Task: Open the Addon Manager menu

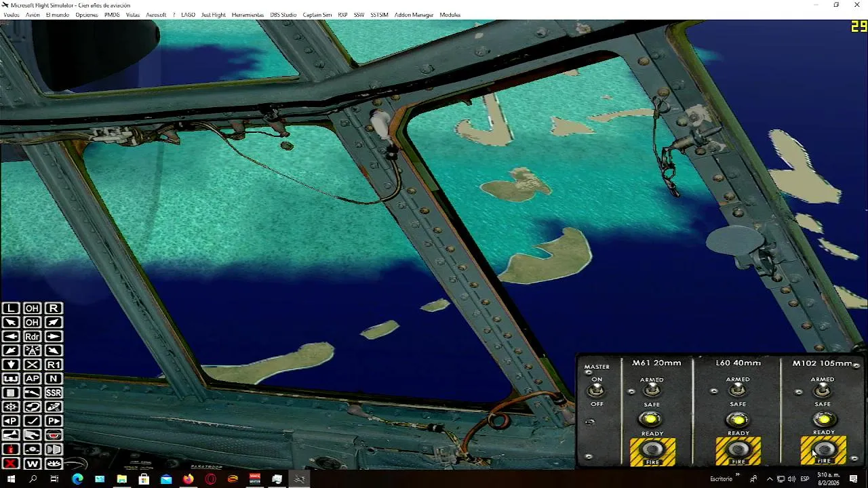Action: click(414, 15)
